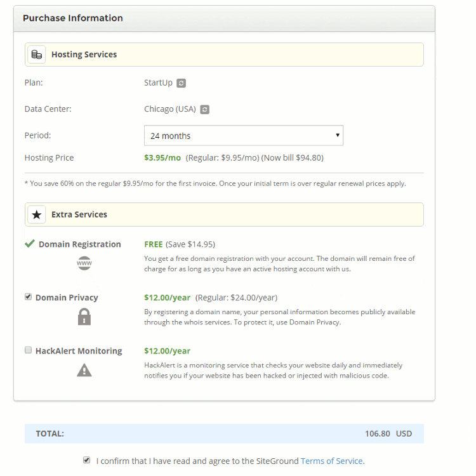Viewport: 476px width, 476px height.
Task: Click the www globe icon
Action: pyautogui.click(x=84, y=263)
